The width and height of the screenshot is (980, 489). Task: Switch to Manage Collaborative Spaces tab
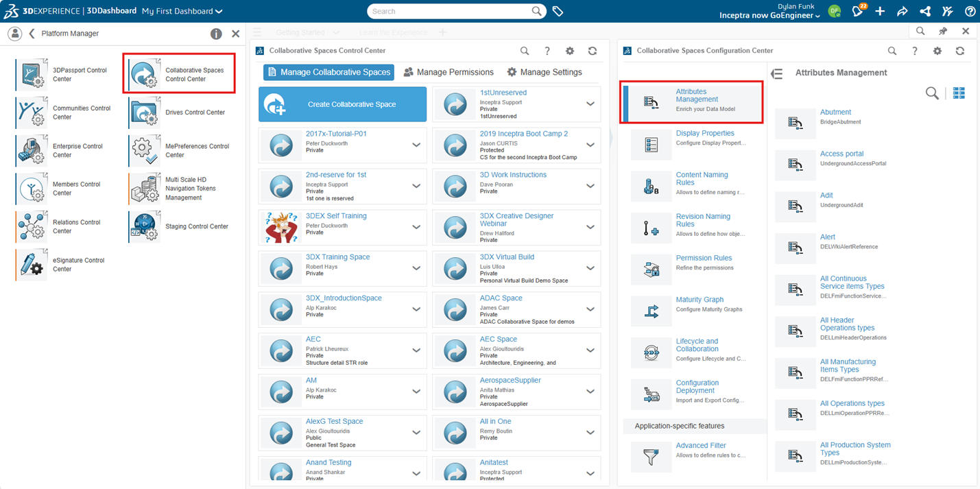click(x=328, y=72)
